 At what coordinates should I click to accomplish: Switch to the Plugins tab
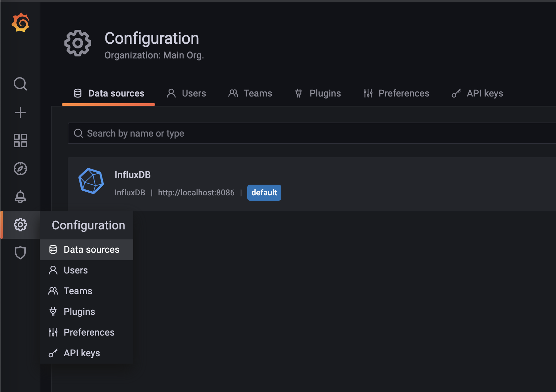[x=318, y=93]
